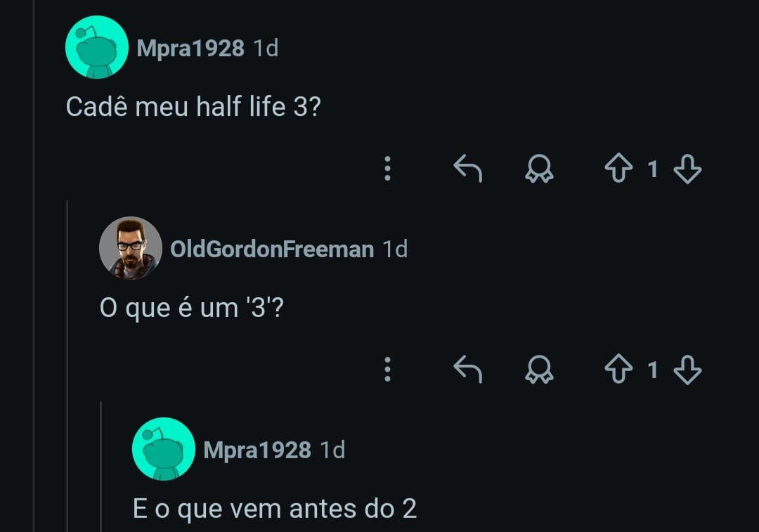Give award to OldGordonFreeman's comment
Image resolution: width=759 pixels, height=532 pixels.
[539, 370]
